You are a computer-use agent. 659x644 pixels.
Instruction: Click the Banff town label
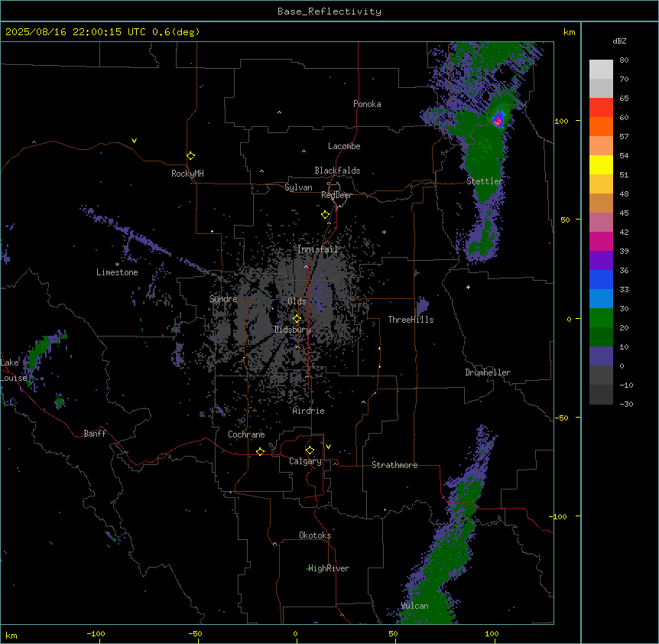tap(95, 434)
